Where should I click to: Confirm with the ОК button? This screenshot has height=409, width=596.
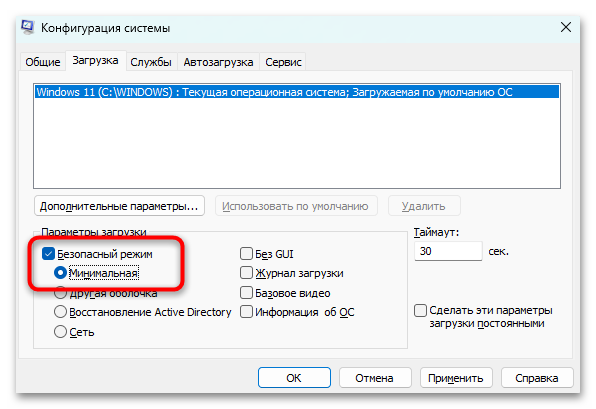tap(294, 378)
